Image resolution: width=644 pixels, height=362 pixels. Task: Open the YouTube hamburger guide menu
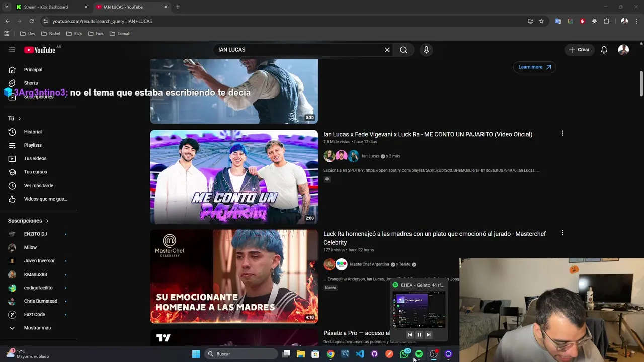click(x=12, y=50)
